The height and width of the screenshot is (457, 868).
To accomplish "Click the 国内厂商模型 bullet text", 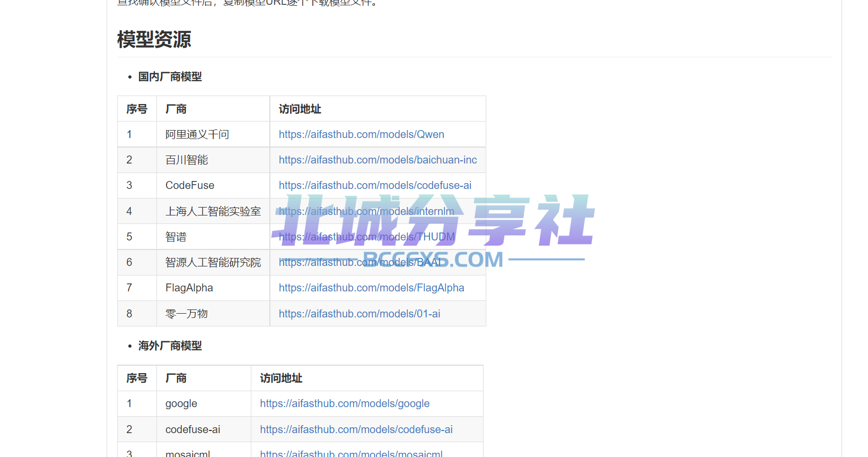I will 170,76.
